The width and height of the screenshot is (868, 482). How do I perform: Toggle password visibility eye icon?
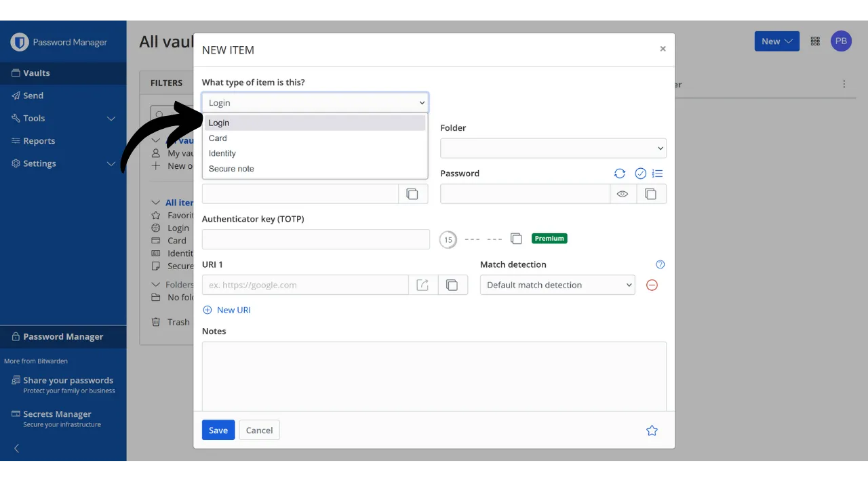coord(623,194)
